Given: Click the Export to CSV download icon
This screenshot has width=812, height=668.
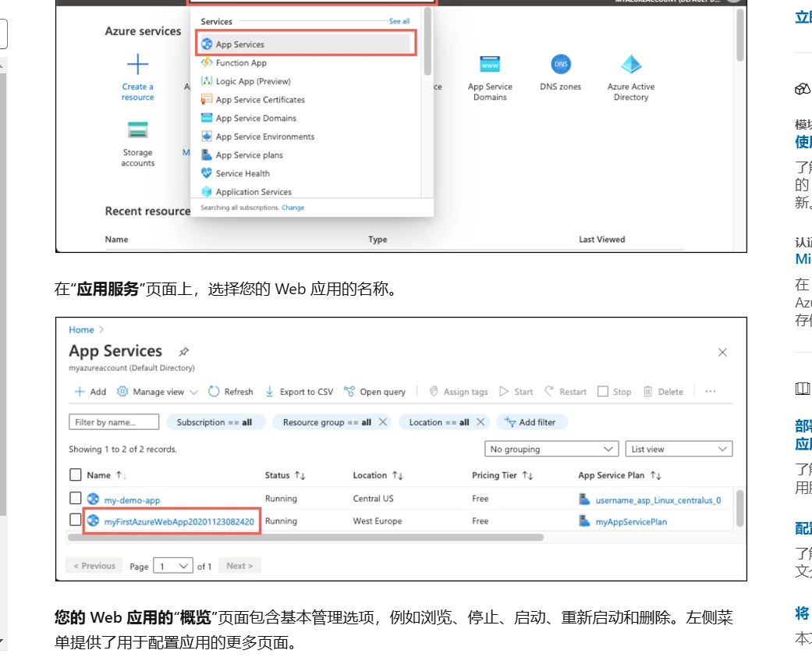Looking at the screenshot, I should coord(269,391).
